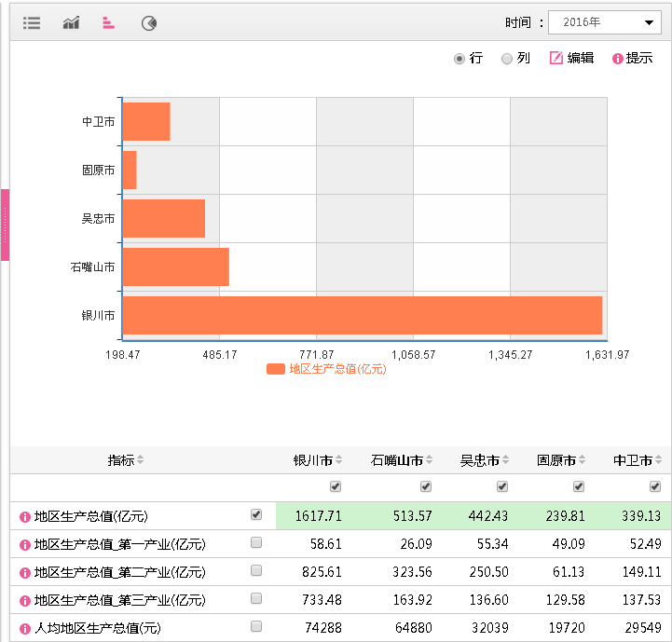Select the 58.61 cell value
672x642 pixels.
[325, 544]
